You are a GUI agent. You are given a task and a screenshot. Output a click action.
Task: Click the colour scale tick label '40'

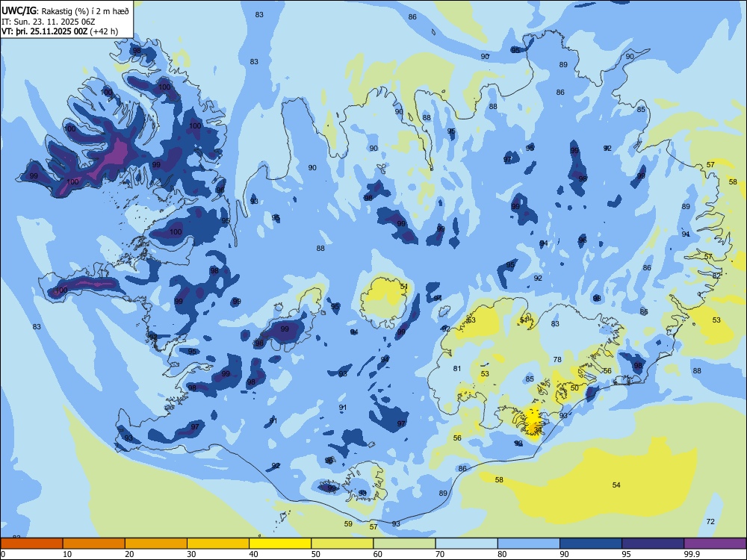[x=254, y=554]
